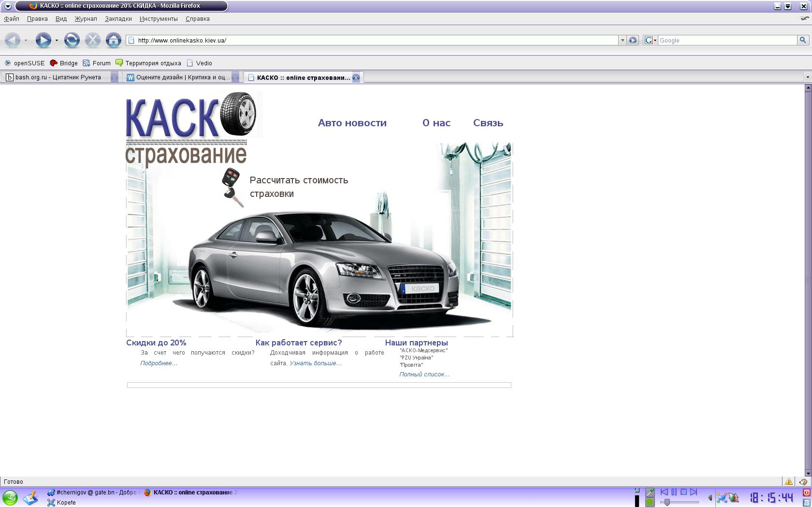
Task: Open the Forum feed bookmark
Action: 97,63
